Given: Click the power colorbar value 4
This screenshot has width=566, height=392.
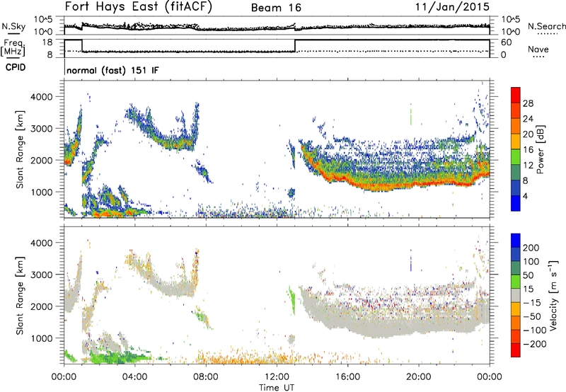Looking at the screenshot, I should point(526,197).
